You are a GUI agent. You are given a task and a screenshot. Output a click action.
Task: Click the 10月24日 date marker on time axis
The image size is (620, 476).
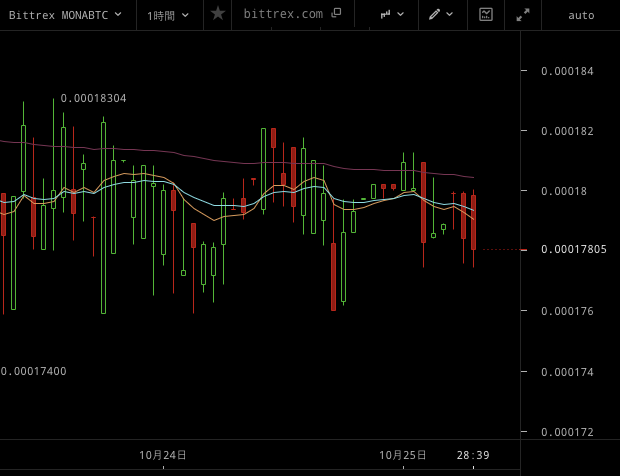(163, 455)
